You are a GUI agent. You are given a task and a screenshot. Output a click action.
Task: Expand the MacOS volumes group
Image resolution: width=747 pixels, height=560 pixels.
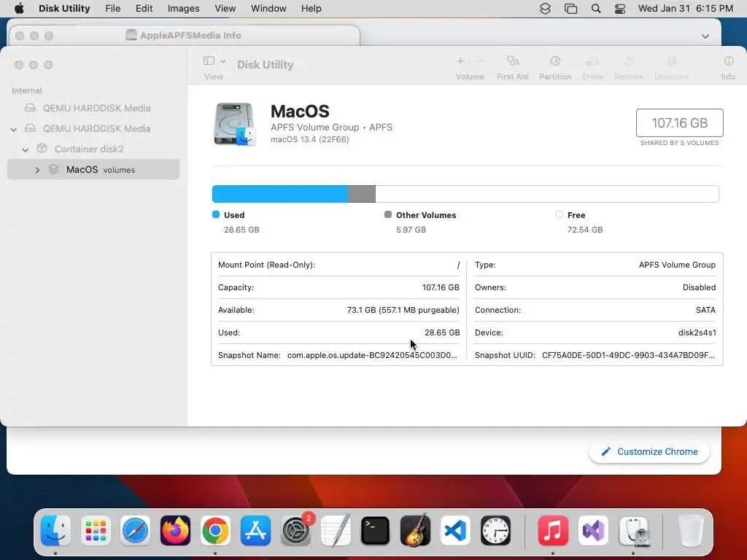click(37, 169)
